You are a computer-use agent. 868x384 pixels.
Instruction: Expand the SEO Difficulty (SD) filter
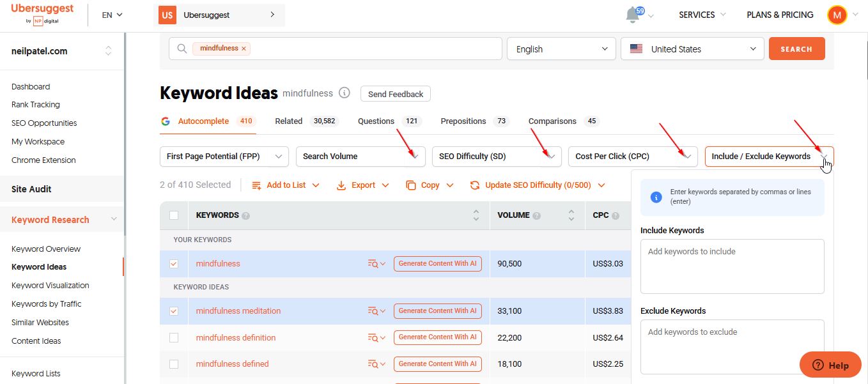tap(496, 157)
